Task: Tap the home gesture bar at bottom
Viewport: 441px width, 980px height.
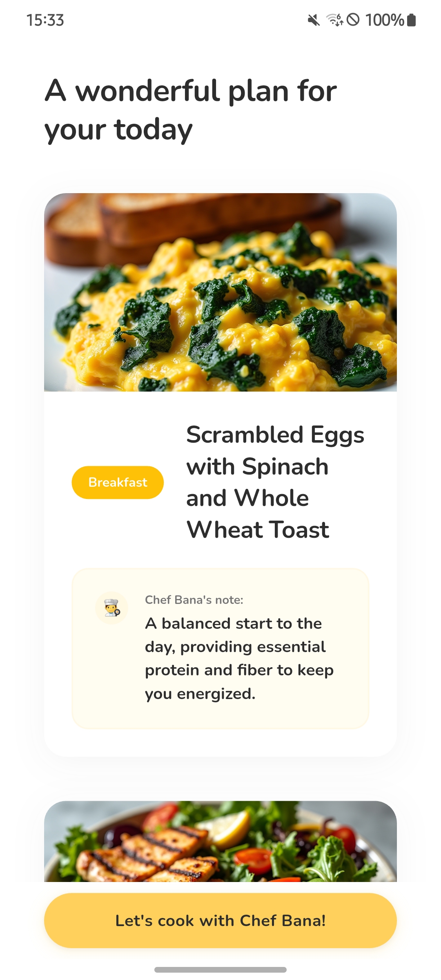Action: tap(220, 970)
